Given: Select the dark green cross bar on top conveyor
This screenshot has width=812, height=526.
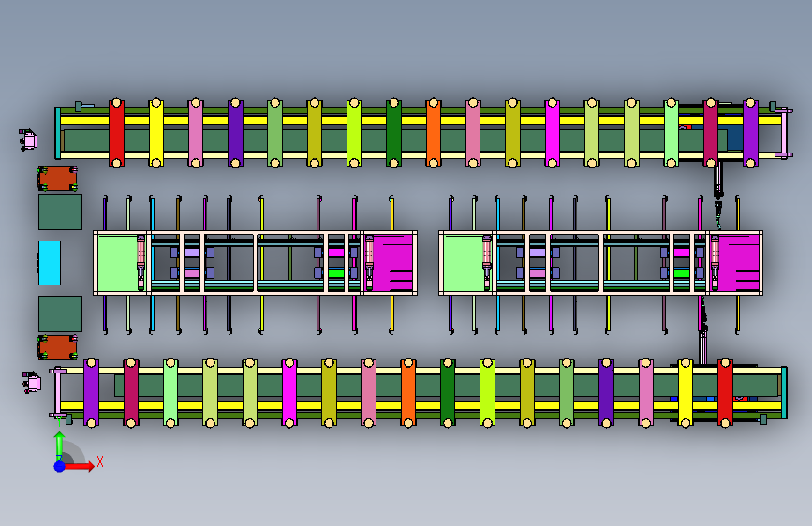Looking at the screenshot, I should coord(393,133).
